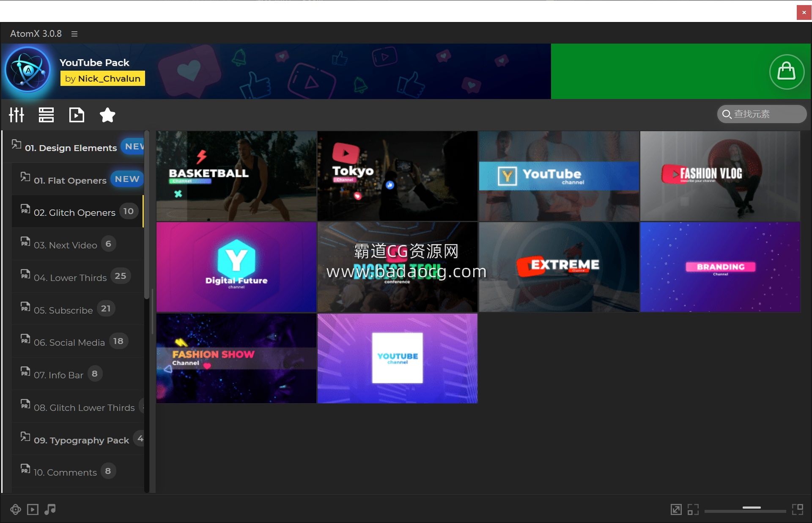Click the PR icon beside Lower Thirds
Screen dimensions: 812x523
pos(25,274)
